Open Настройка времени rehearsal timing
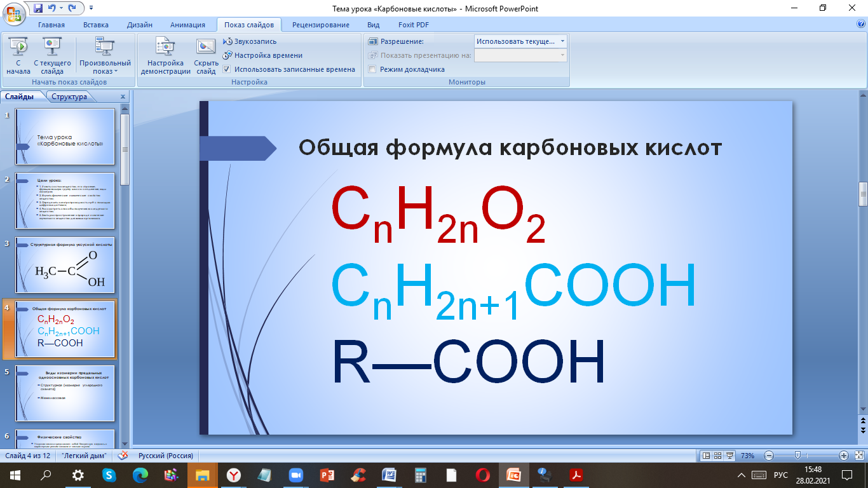 [x=229, y=55]
